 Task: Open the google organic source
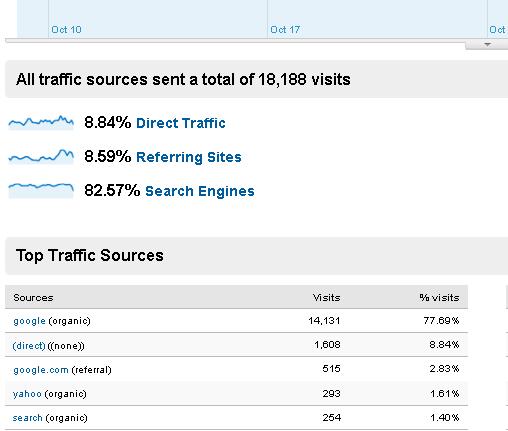point(29,321)
